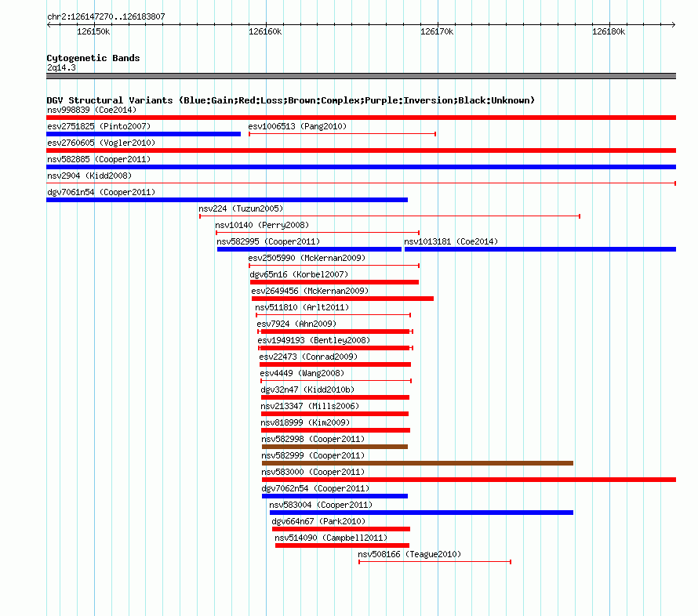Click the DGV Structural Variants track title

click(290, 100)
